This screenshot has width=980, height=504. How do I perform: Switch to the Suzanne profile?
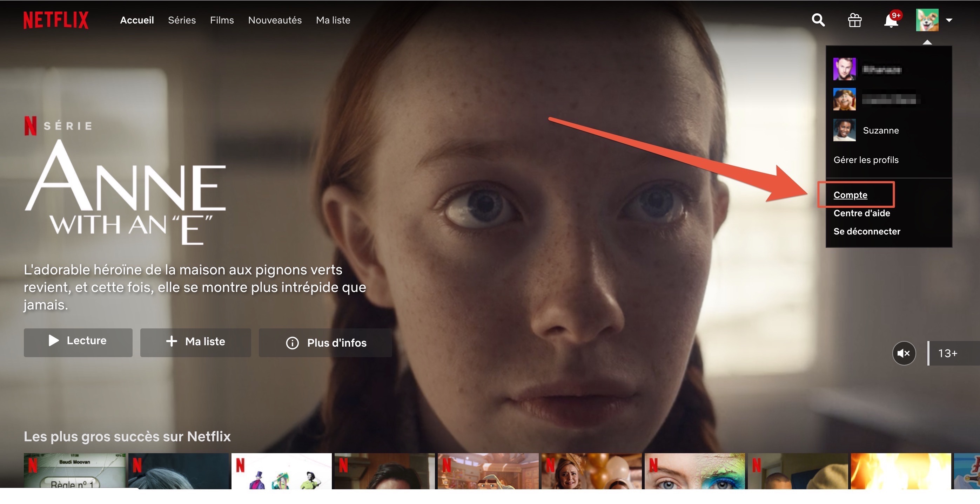[881, 130]
